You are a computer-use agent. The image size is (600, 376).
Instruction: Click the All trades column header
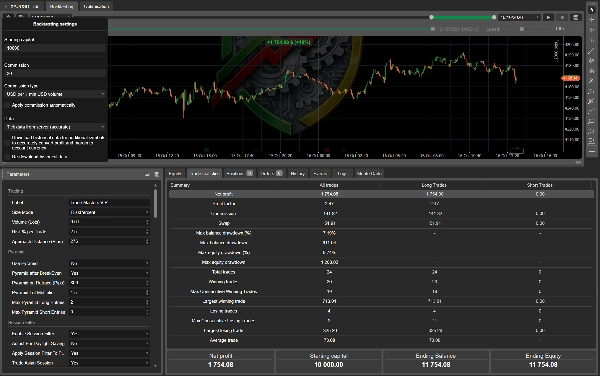(329, 185)
